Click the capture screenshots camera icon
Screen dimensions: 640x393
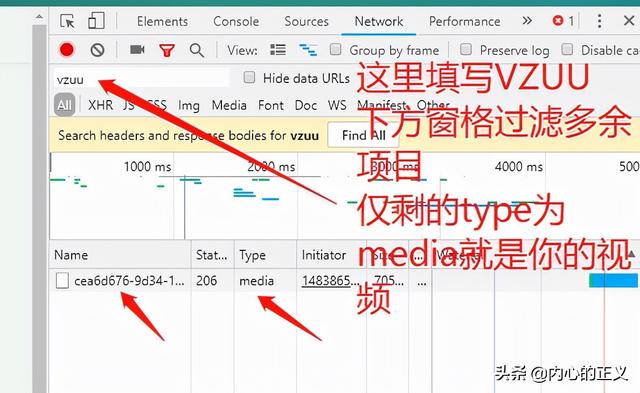(x=137, y=50)
